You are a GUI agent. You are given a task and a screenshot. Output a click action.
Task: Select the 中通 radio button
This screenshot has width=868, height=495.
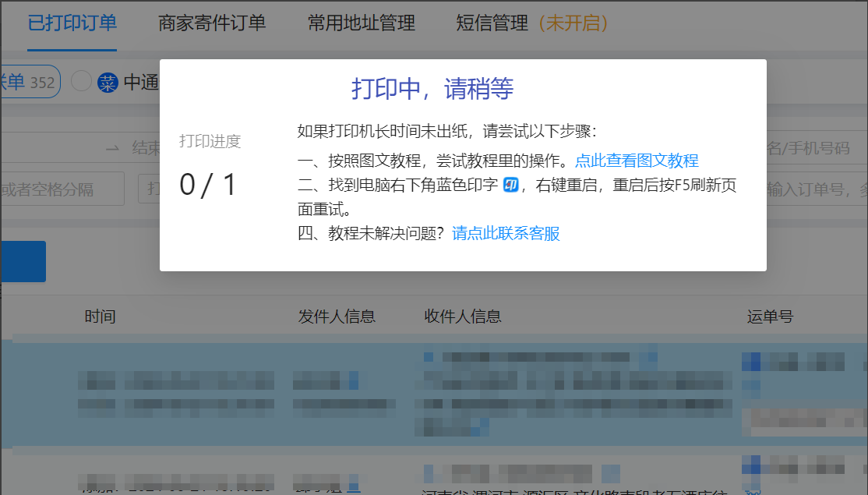pyautogui.click(x=81, y=81)
